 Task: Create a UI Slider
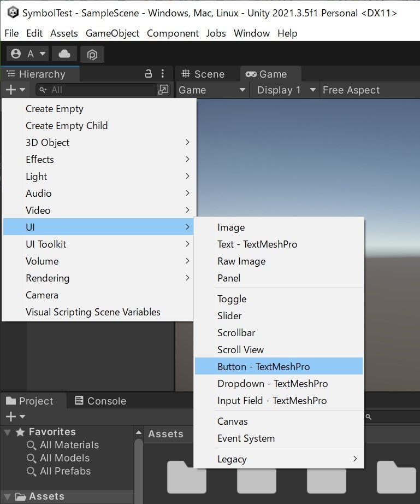[279, 315]
